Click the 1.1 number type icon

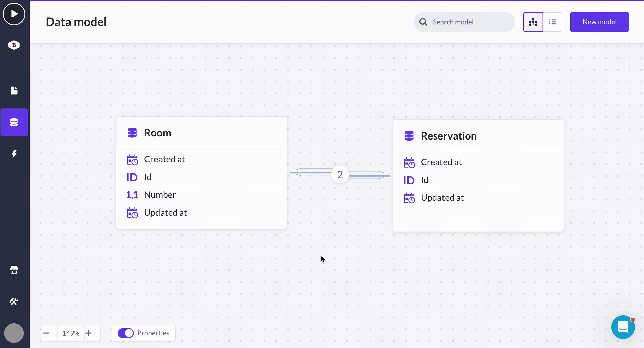pos(132,195)
